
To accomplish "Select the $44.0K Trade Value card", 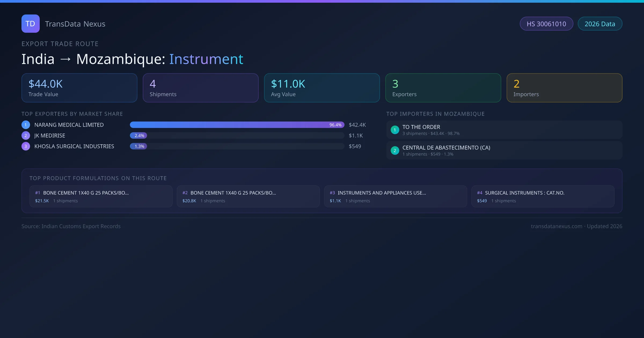I will coord(79,88).
